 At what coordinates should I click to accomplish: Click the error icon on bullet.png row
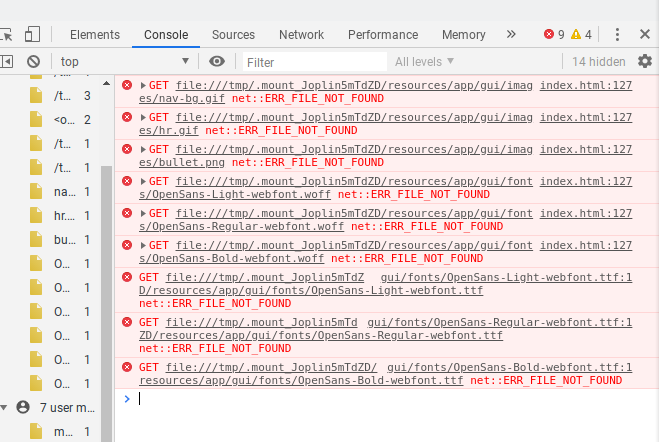tap(127, 149)
